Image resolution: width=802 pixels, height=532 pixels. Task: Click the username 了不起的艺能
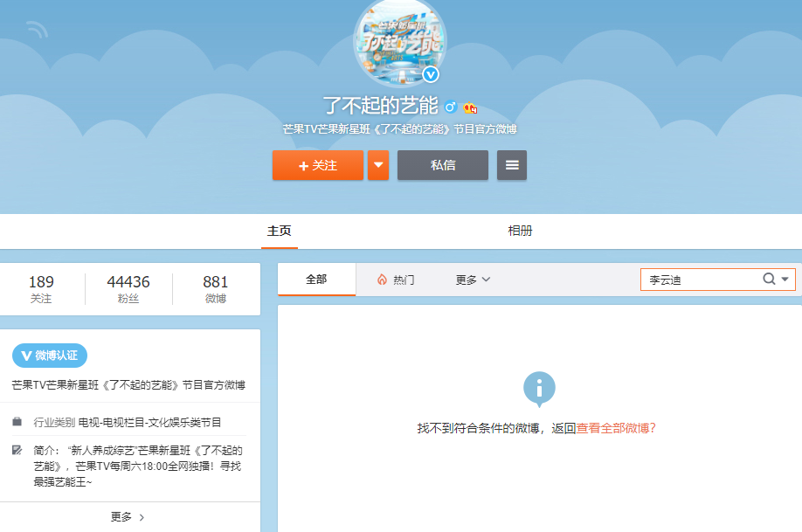click(x=381, y=106)
